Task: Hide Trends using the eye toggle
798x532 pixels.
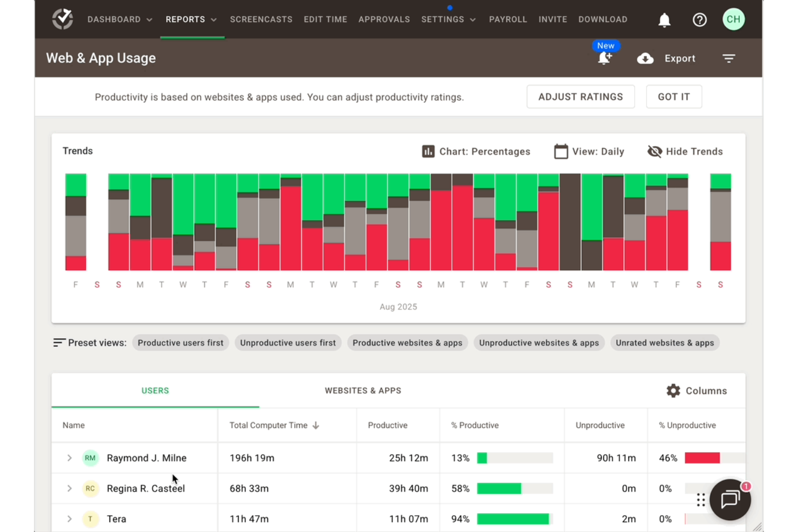Action: click(x=654, y=151)
